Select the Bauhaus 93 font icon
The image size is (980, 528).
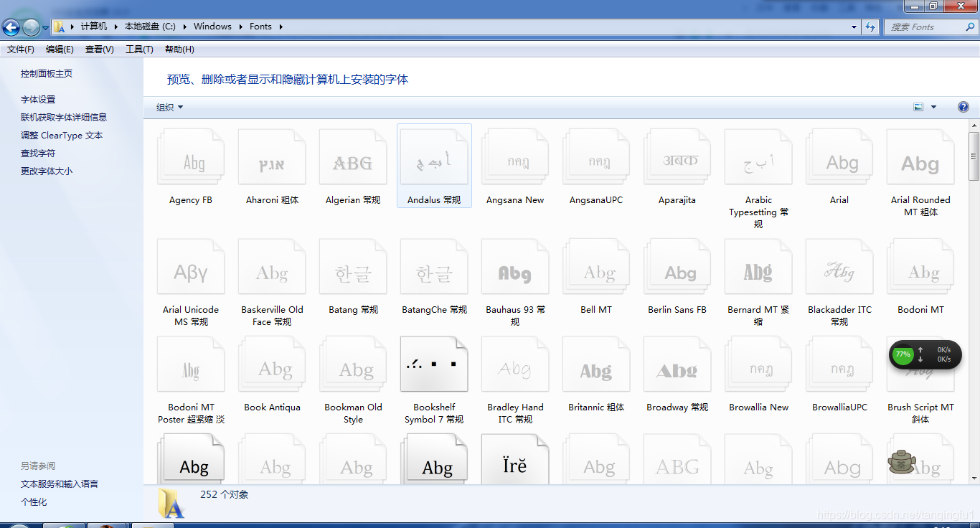tap(515, 268)
